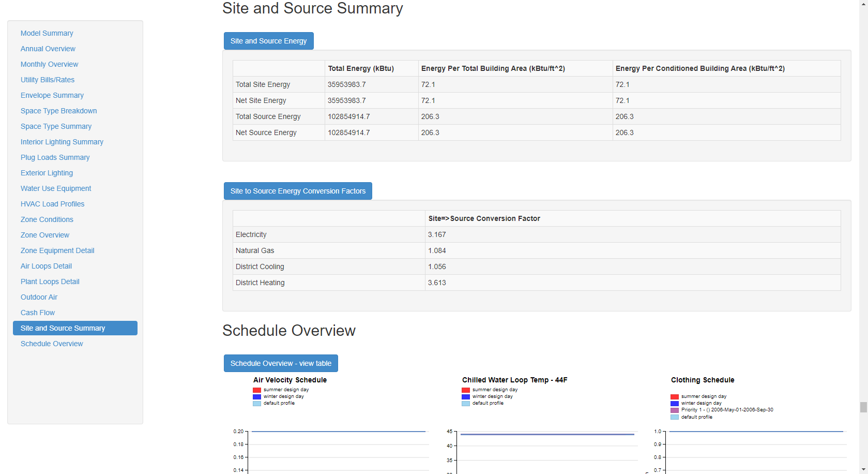Open the Envelope Summary section
The height and width of the screenshot is (474, 868).
pyautogui.click(x=52, y=95)
